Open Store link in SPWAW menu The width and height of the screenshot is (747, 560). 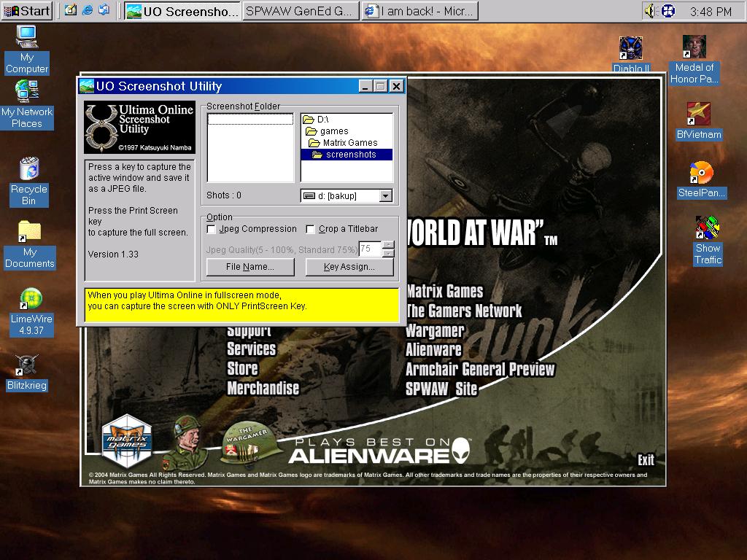pos(242,368)
